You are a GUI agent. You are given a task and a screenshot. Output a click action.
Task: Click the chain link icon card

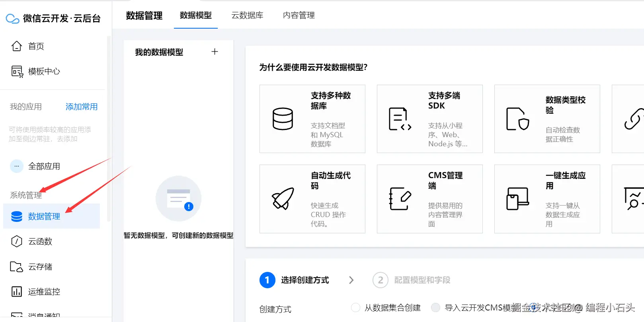coord(634,119)
